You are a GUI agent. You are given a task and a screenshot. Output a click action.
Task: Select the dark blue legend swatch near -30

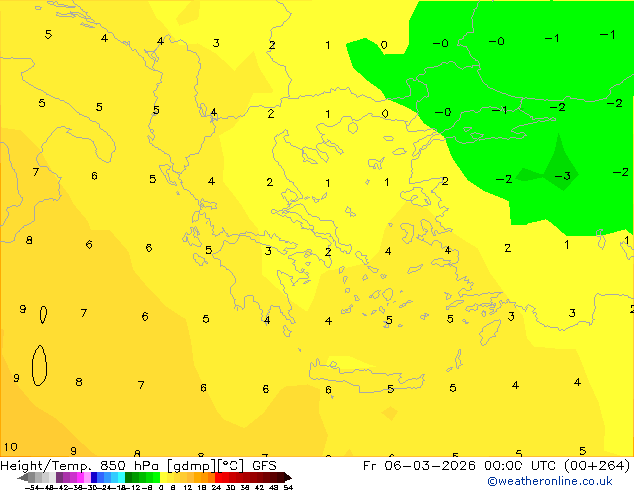[x=94, y=477]
